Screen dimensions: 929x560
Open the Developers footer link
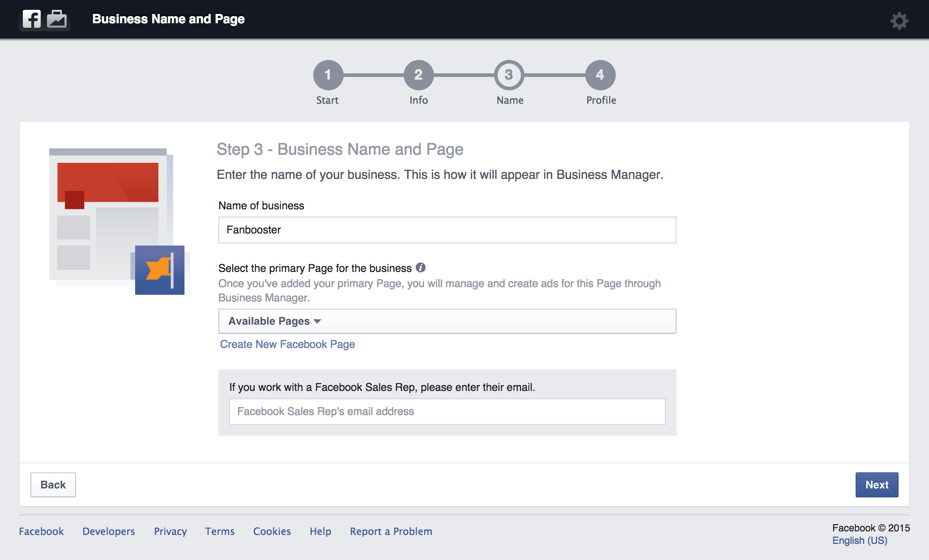[109, 531]
